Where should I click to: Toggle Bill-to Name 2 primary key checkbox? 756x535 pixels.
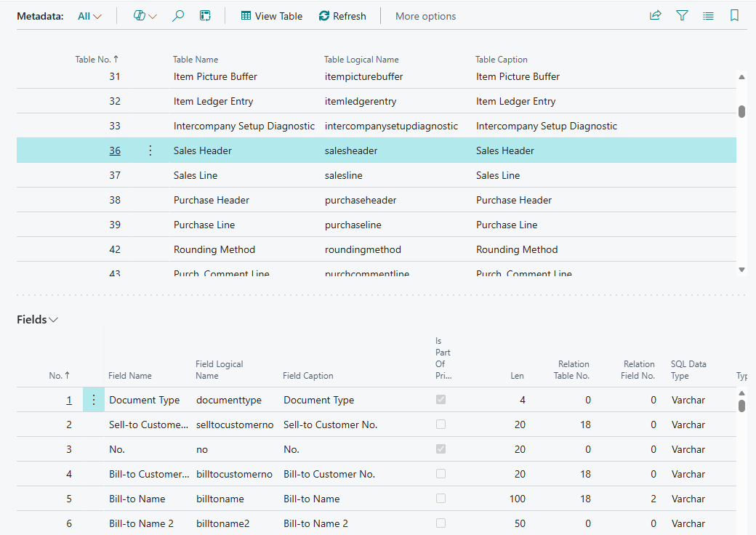pos(441,523)
